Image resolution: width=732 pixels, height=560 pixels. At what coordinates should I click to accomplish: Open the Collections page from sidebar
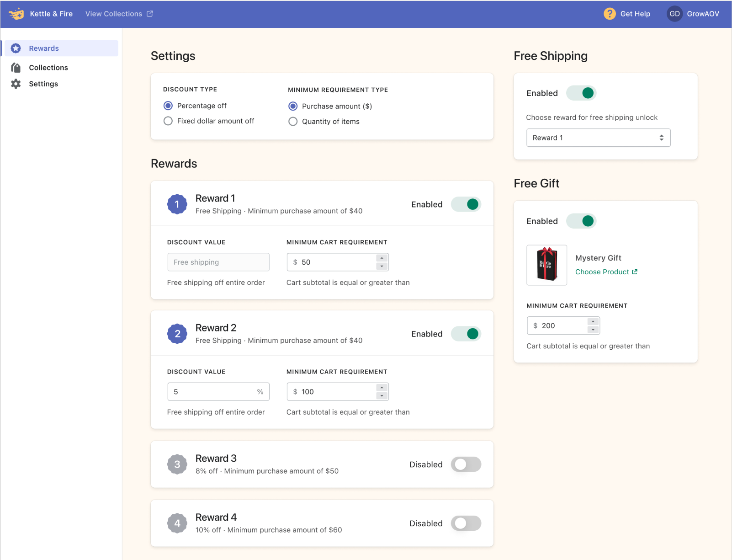(x=48, y=68)
